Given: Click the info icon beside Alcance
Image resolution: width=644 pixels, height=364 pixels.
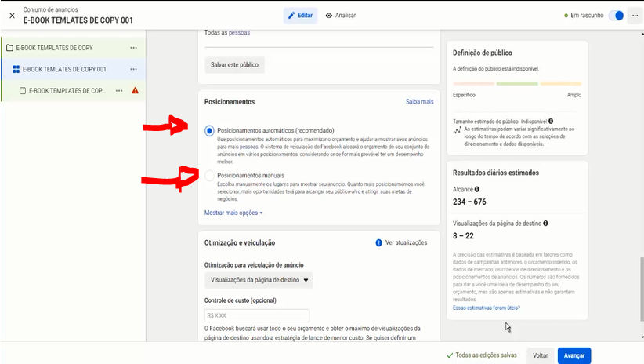Looking at the screenshot, I should (477, 189).
